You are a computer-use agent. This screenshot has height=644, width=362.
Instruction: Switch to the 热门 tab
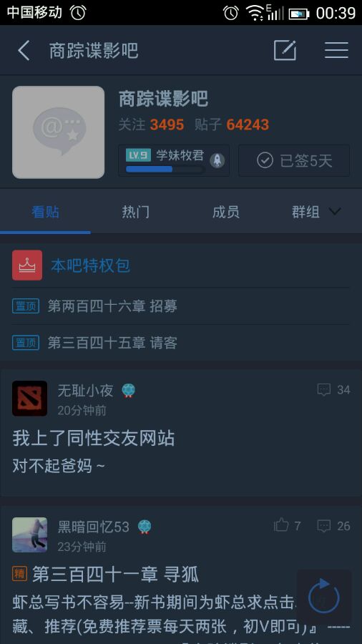click(x=136, y=212)
